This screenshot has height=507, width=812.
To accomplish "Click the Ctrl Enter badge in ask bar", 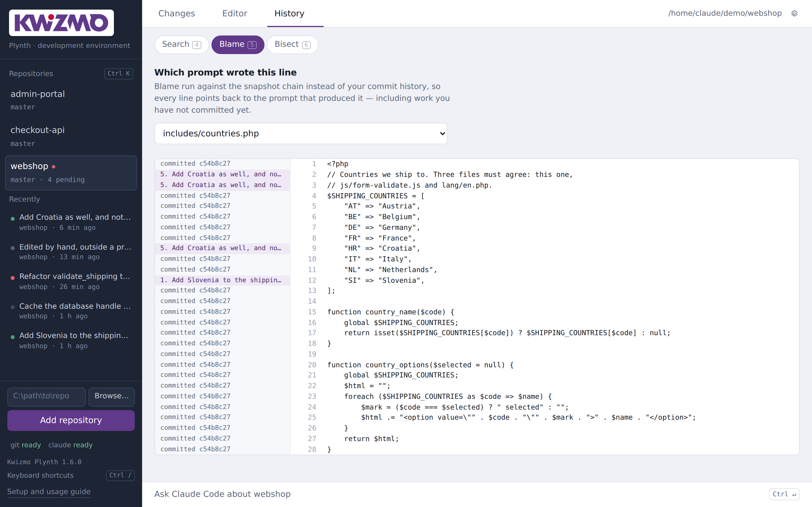I will click(x=784, y=494).
